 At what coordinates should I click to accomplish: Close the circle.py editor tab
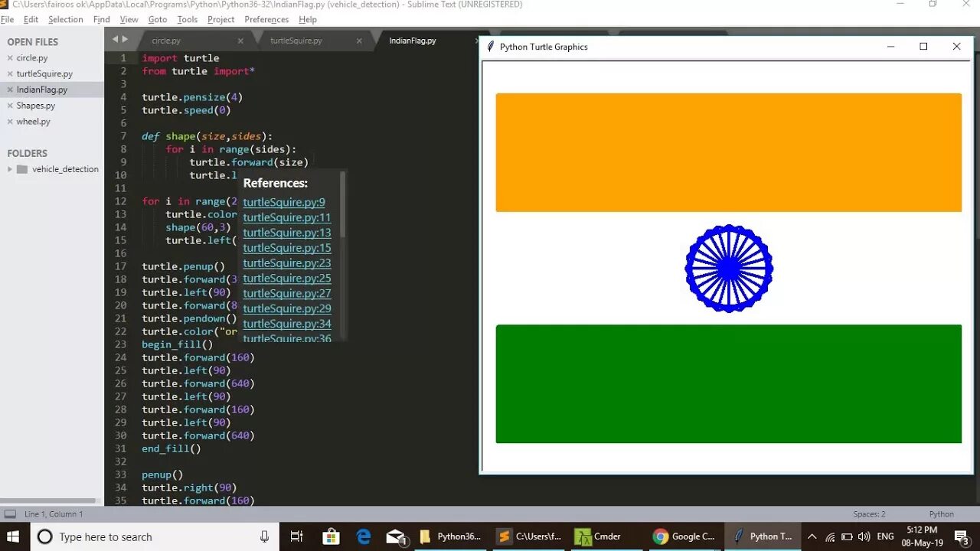pyautogui.click(x=240, y=41)
